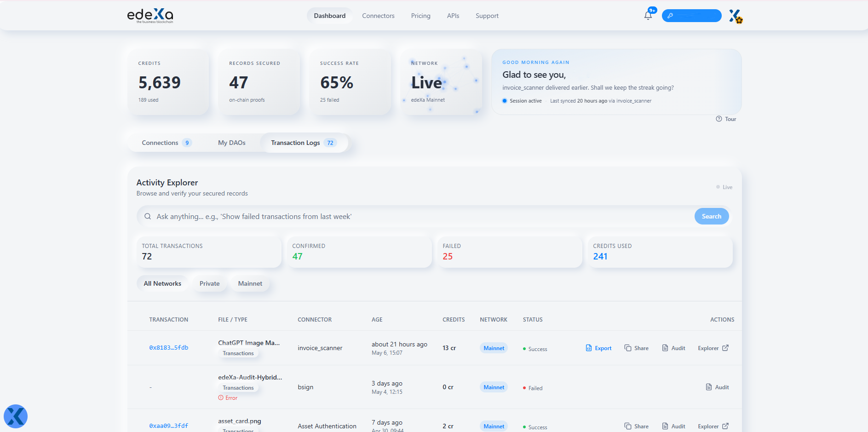The height and width of the screenshot is (432, 868).
Task: Click the Share icon in the invoice_scanner row
Action: click(x=628, y=348)
